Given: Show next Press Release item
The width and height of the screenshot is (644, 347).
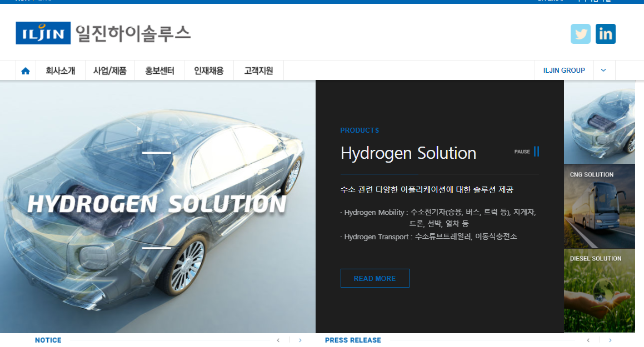Looking at the screenshot, I should (610, 340).
